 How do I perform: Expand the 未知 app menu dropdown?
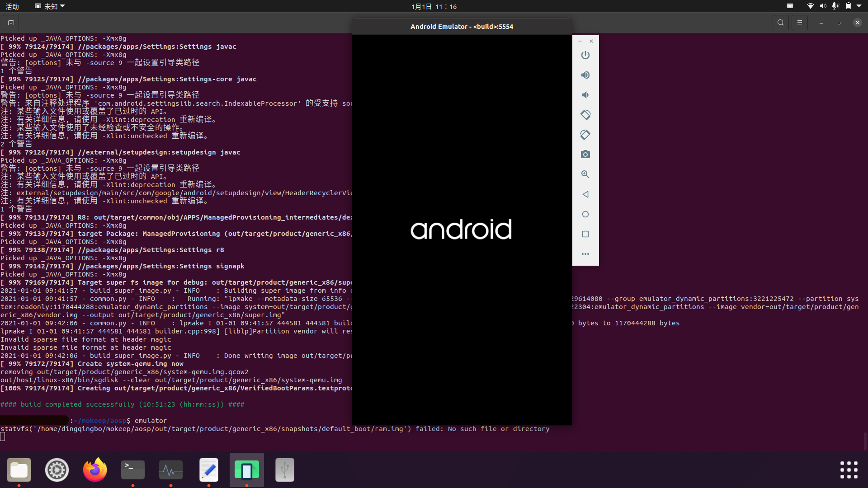pyautogui.click(x=50, y=6)
